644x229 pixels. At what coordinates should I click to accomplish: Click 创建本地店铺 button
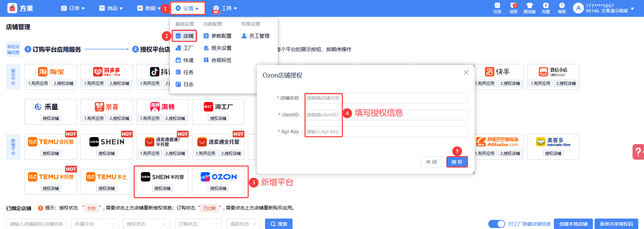[x=573, y=224]
